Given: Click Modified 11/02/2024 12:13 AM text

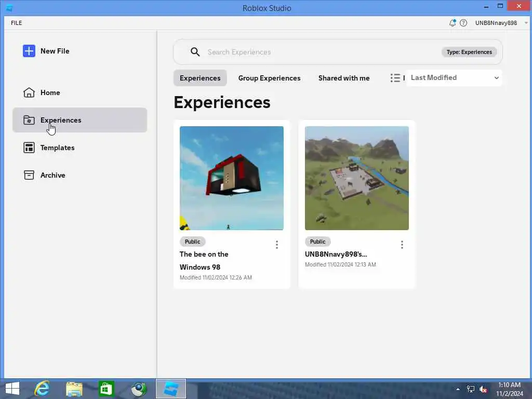Looking at the screenshot, I should [340, 264].
